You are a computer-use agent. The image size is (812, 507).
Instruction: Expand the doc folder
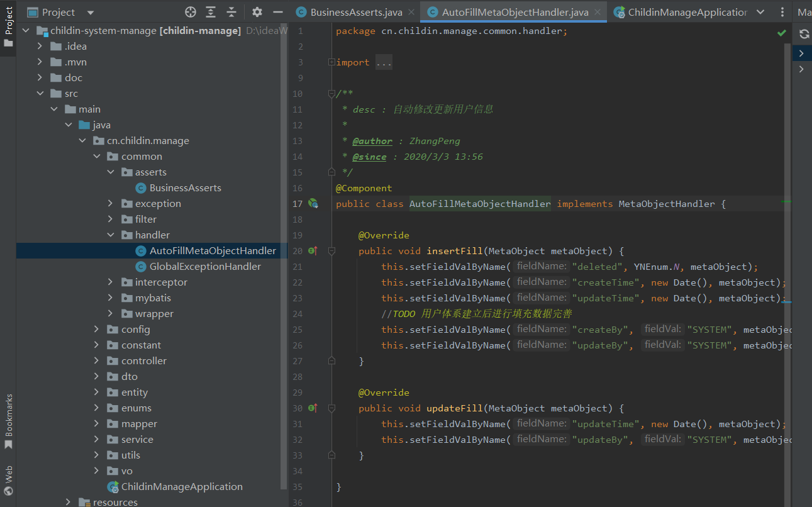point(40,78)
